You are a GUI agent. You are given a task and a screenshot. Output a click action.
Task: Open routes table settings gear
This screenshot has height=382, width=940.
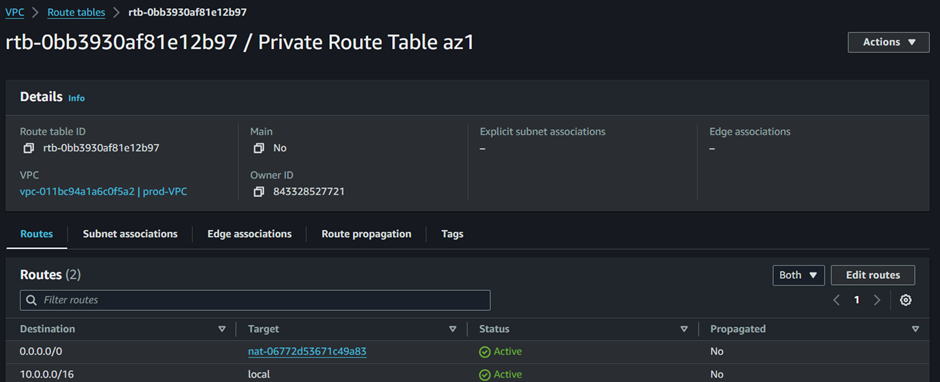click(x=906, y=300)
